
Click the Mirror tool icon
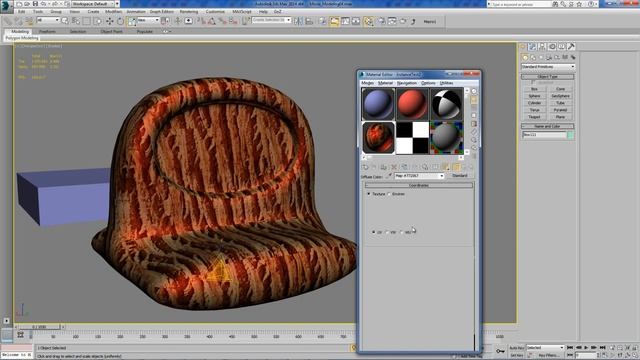point(298,21)
